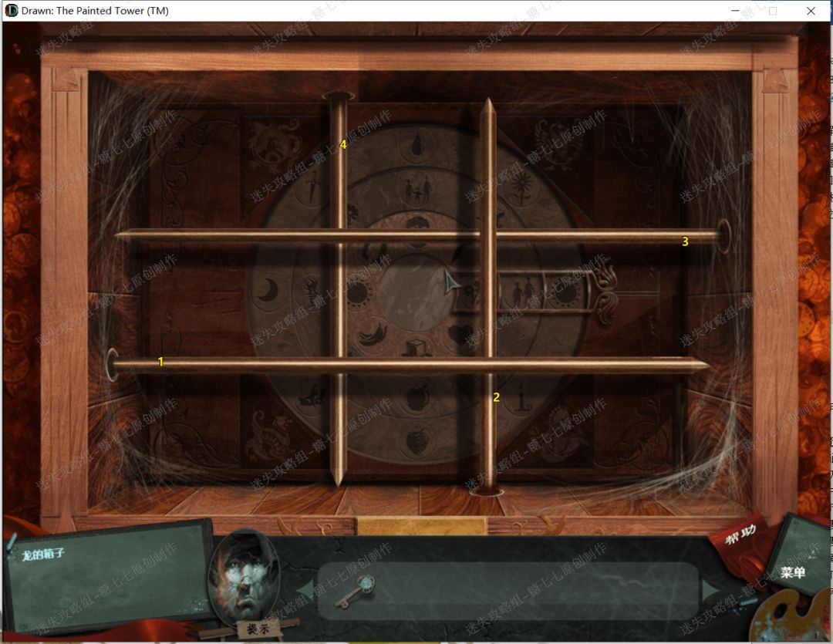Close the Drawn game window

click(x=811, y=11)
